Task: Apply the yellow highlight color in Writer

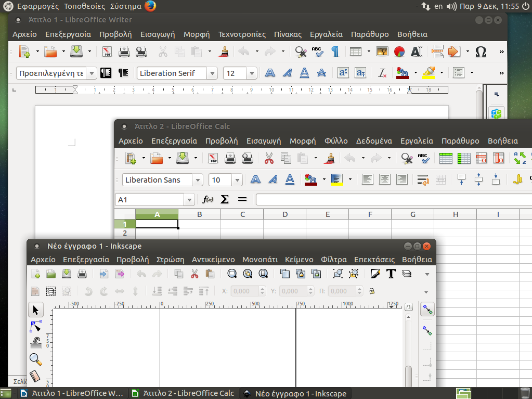Action: [429, 73]
